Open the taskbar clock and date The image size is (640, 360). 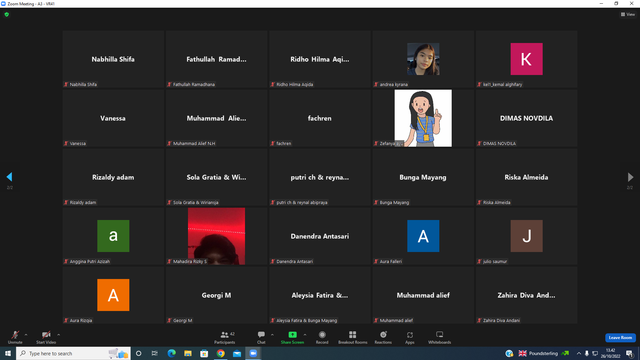611,353
